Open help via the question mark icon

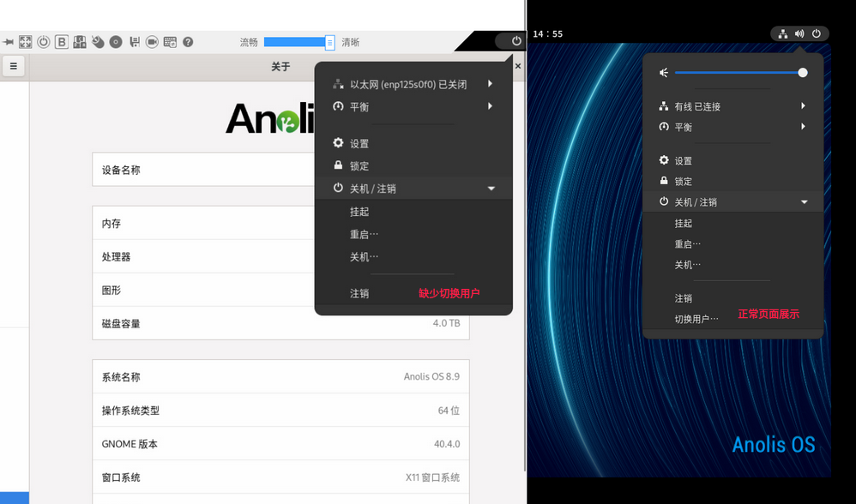188,41
